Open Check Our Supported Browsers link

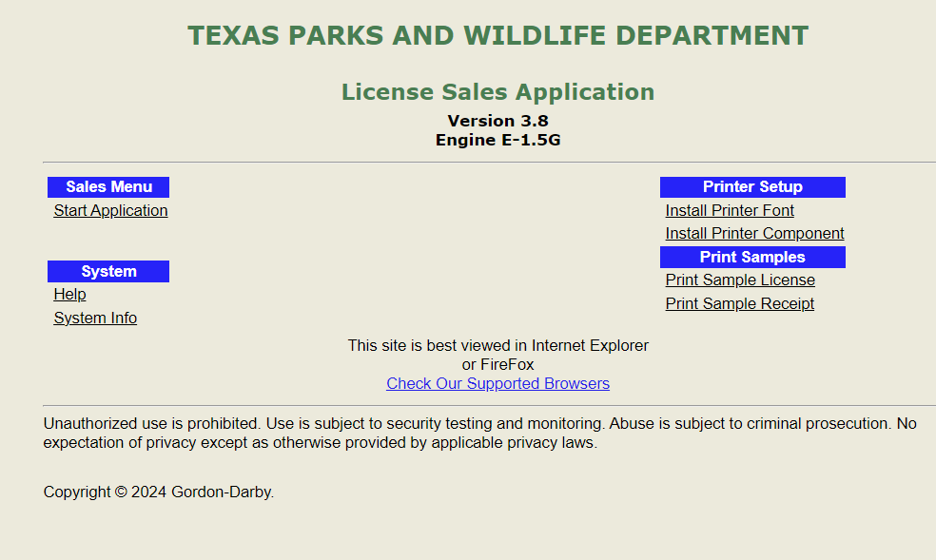click(497, 384)
